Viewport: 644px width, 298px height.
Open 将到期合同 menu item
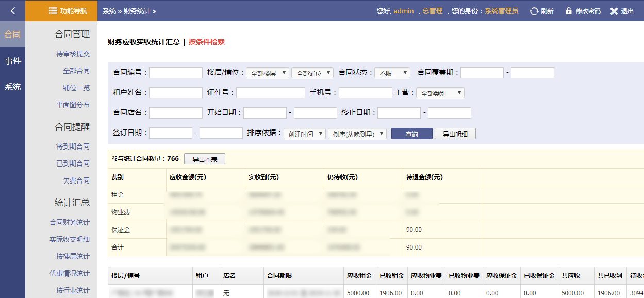73,146
